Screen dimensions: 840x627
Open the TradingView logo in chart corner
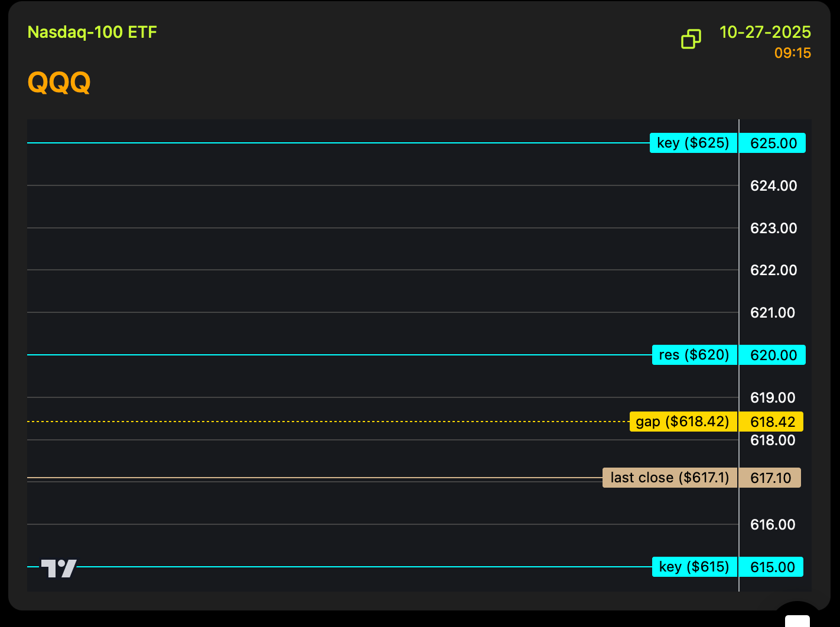[x=58, y=568]
